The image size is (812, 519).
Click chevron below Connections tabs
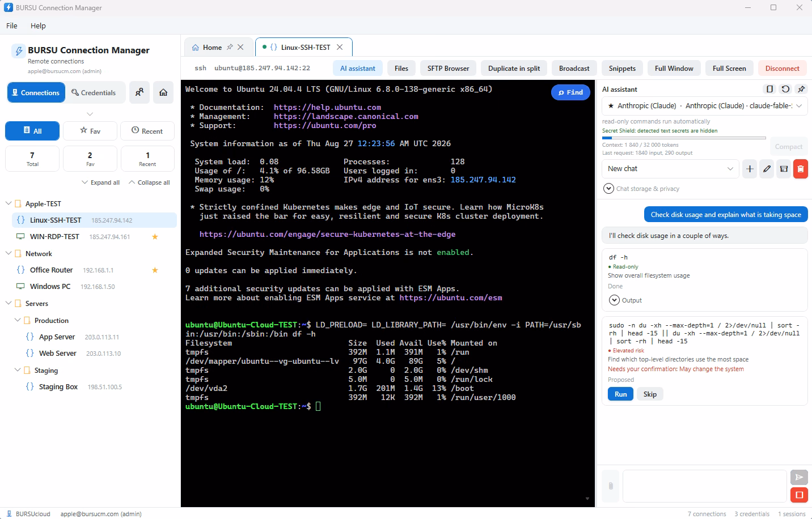[90, 114]
